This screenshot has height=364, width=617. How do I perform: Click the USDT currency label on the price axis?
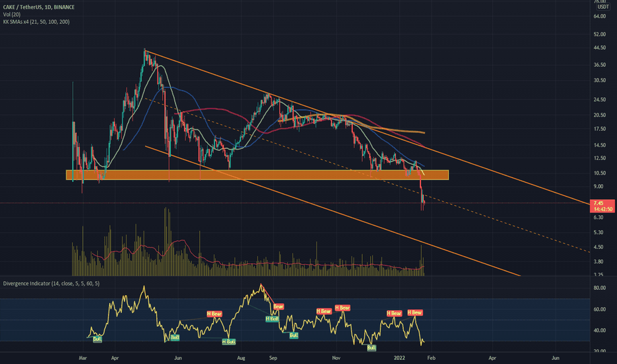pos(603,7)
